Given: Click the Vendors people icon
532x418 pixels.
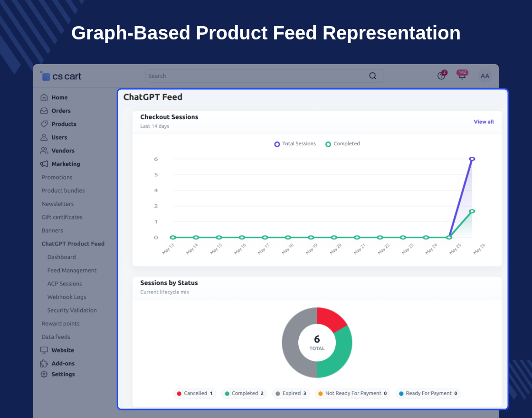Looking at the screenshot, I should (x=44, y=150).
